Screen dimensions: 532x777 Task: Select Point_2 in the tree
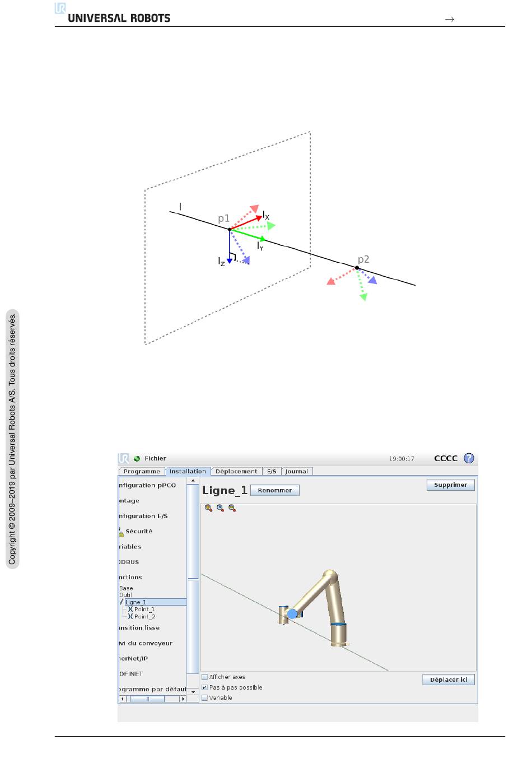tap(144, 616)
